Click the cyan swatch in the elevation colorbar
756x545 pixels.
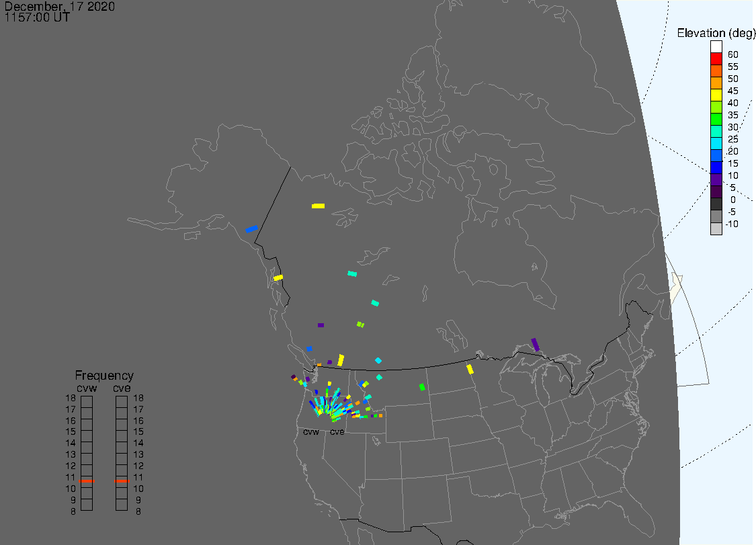716,143
